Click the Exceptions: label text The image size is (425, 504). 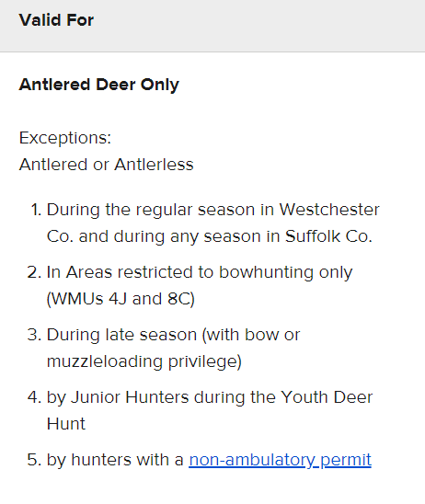(65, 138)
